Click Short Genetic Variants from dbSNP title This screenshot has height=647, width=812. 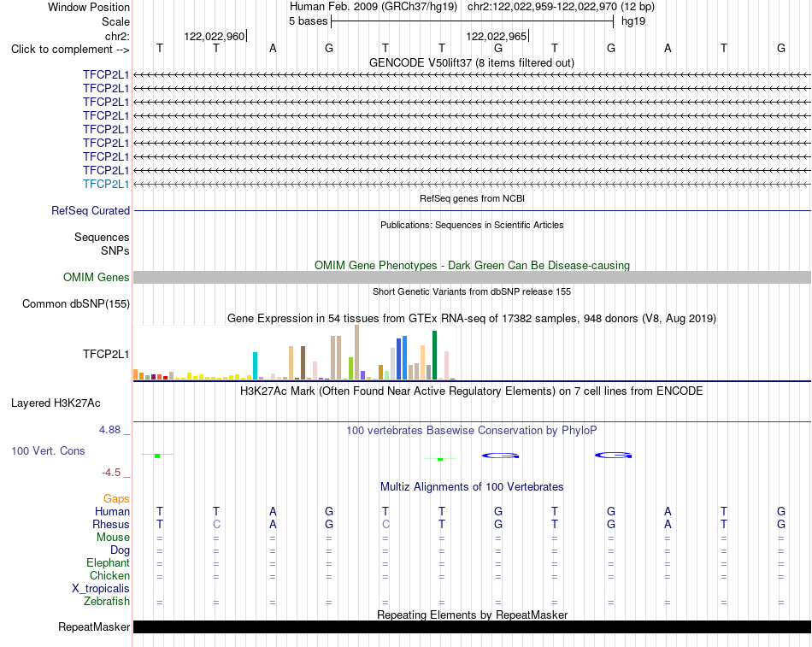click(472, 291)
